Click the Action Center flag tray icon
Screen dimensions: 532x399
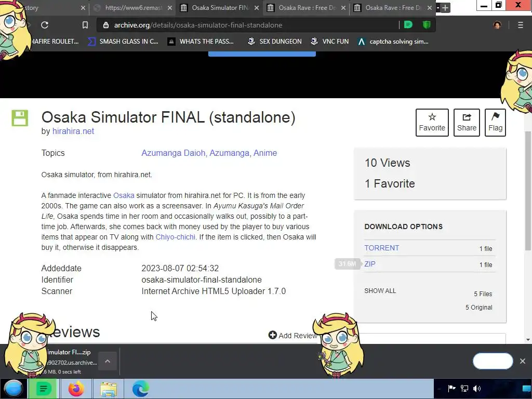click(451, 389)
